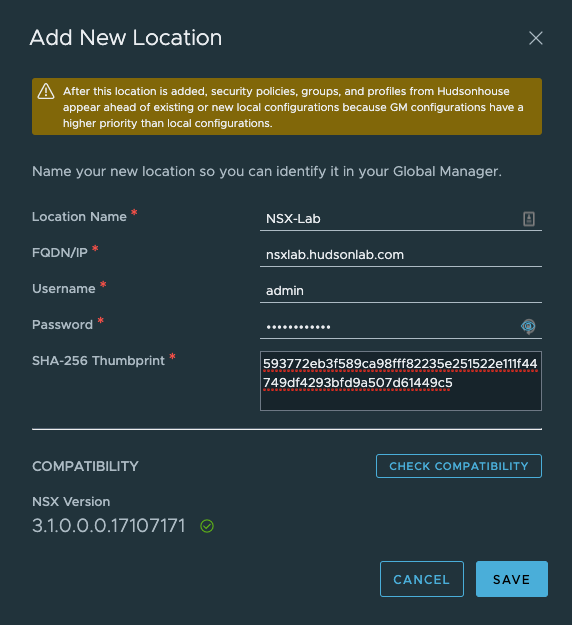
Task: Click the NSX version number 3.1.0.0.0.17107171
Action: 108,526
